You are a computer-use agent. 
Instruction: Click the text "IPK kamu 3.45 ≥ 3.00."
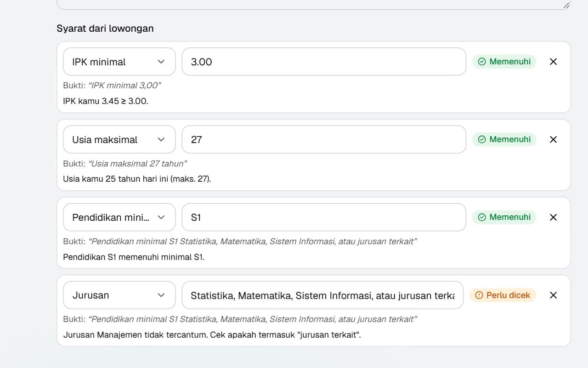[106, 101]
